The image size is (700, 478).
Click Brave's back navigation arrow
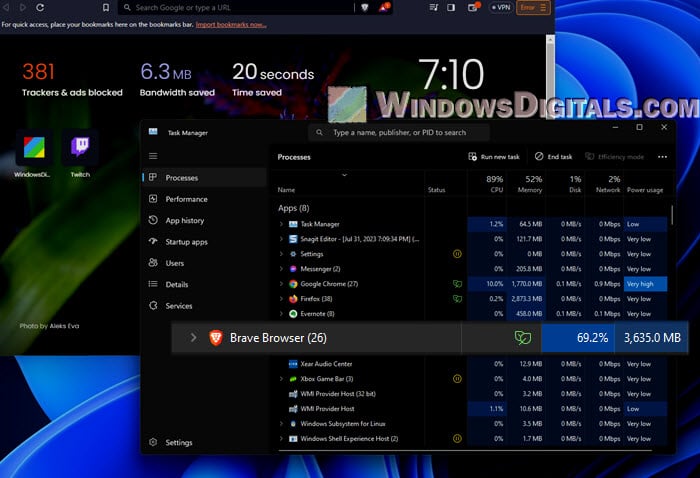[x=6, y=8]
